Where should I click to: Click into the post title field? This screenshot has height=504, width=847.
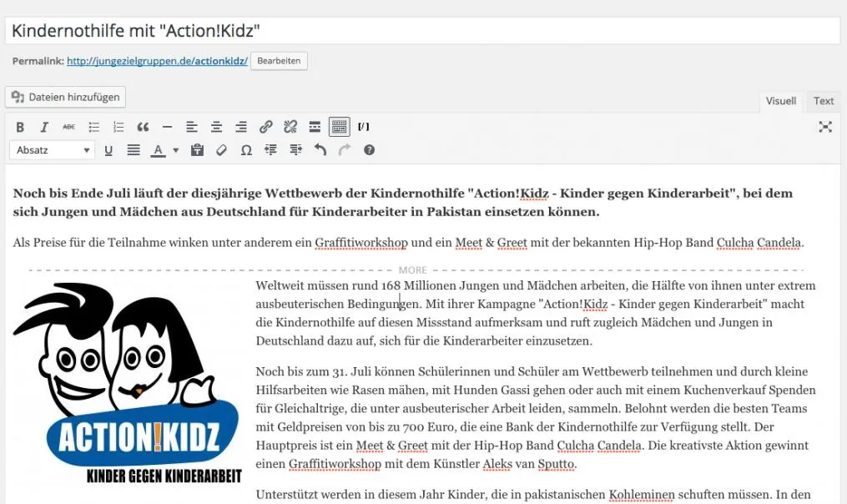click(422, 31)
